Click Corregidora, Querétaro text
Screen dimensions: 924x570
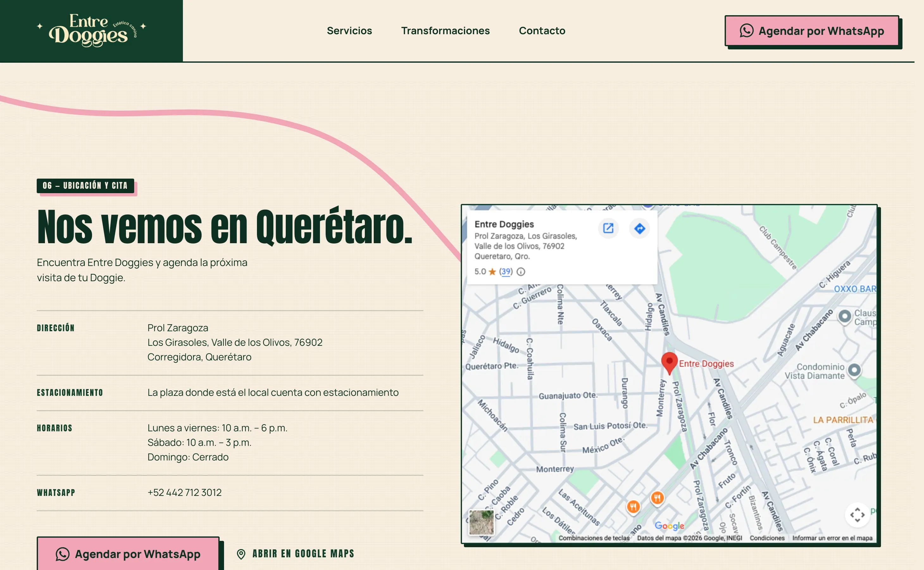tap(199, 357)
